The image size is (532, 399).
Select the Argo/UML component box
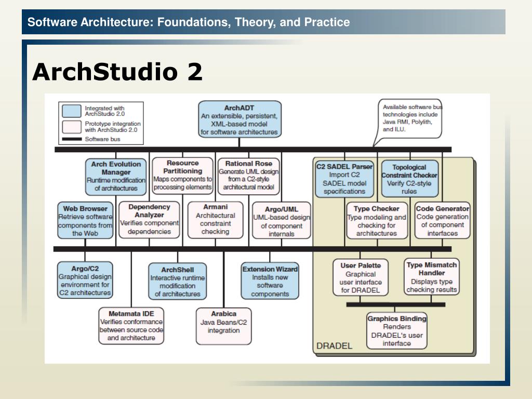click(x=282, y=220)
